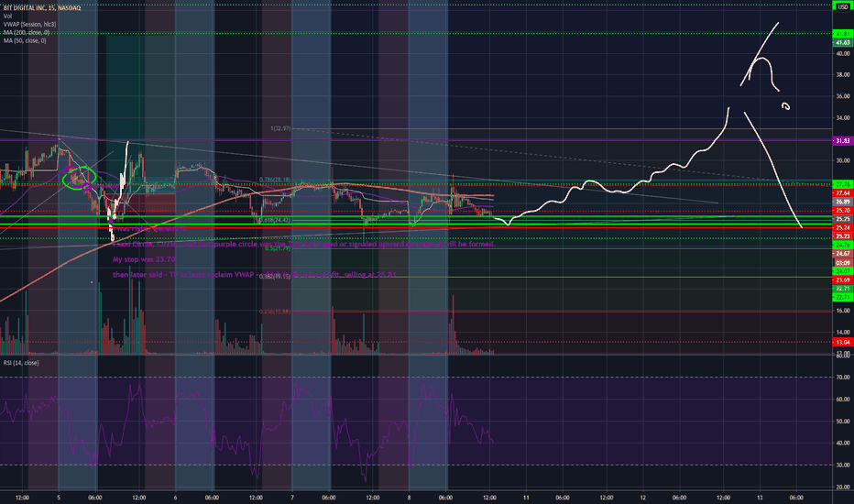Click the 24.67 last price label
Screen dimensions: 854x504
pos(843,254)
